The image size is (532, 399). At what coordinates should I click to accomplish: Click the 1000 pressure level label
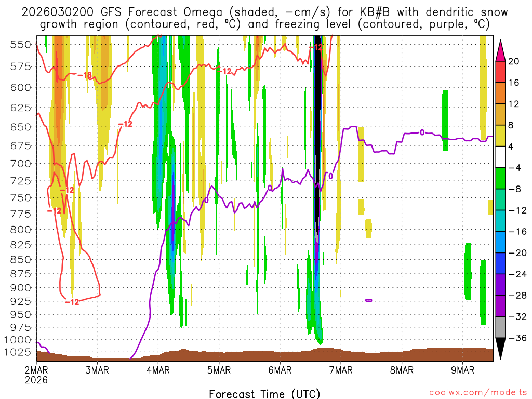17,340
